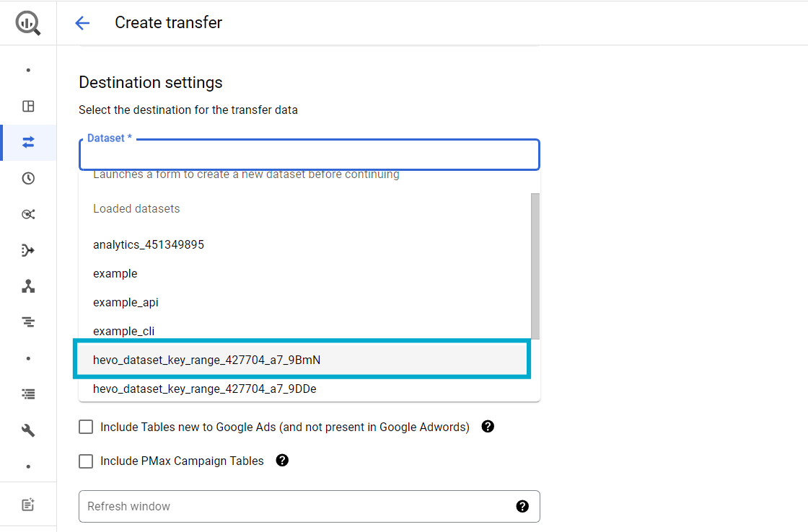The height and width of the screenshot is (532, 808).
Task: Click the dataset list scrollbar
Action: (535, 266)
